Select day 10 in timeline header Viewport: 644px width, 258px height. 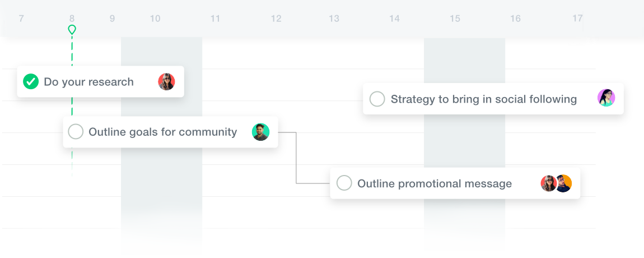[155, 19]
